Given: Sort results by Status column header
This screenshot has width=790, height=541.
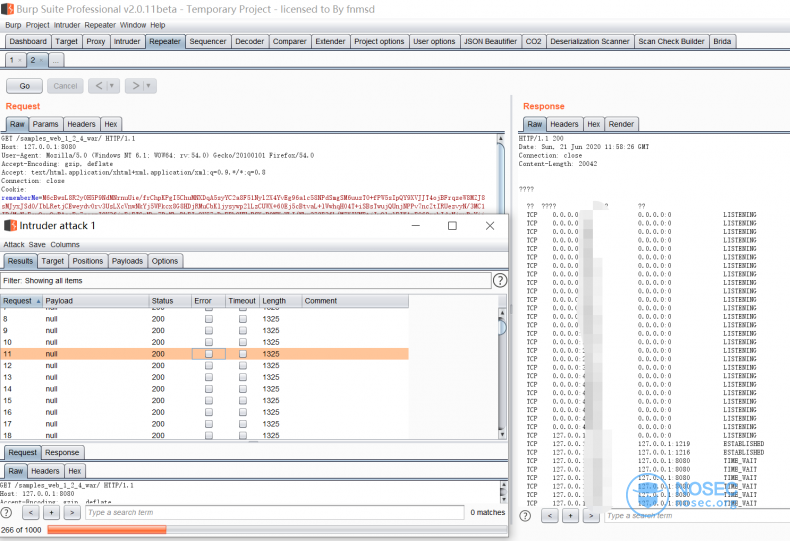Looking at the screenshot, I should click(170, 301).
